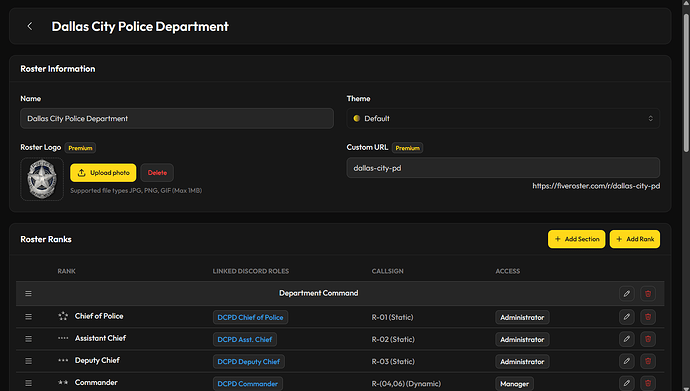Click the Department Command section title
The width and height of the screenshot is (690, 391).
pyautogui.click(x=319, y=293)
